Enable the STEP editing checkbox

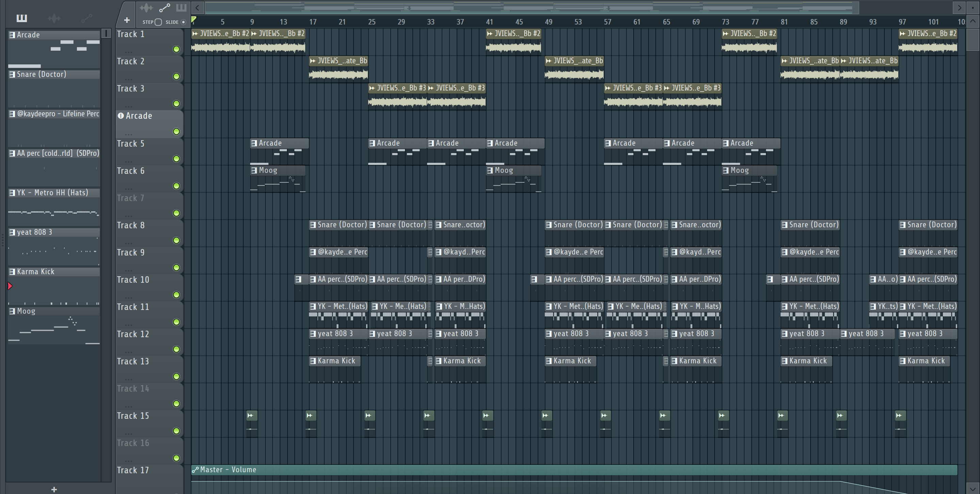(158, 22)
